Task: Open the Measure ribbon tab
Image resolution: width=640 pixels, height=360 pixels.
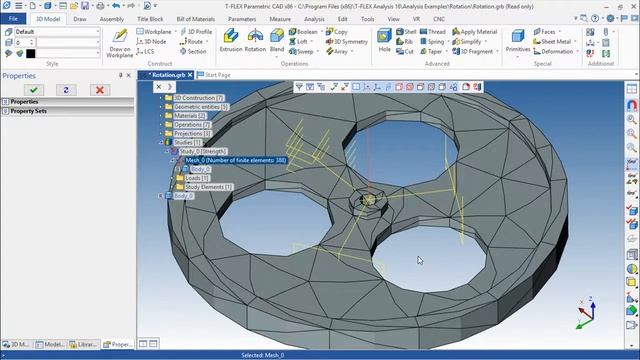Action: click(280, 19)
